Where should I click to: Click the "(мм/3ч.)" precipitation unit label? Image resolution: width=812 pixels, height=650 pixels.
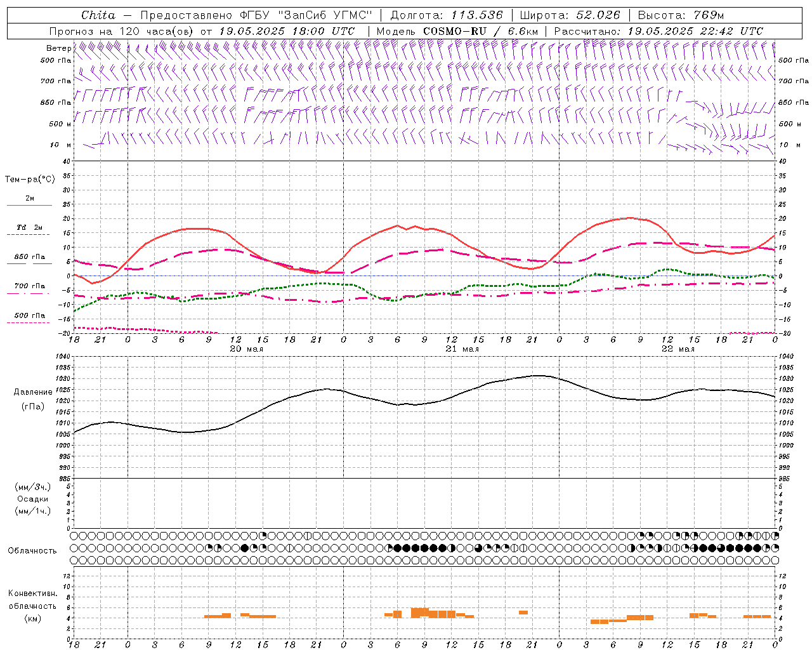33,487
